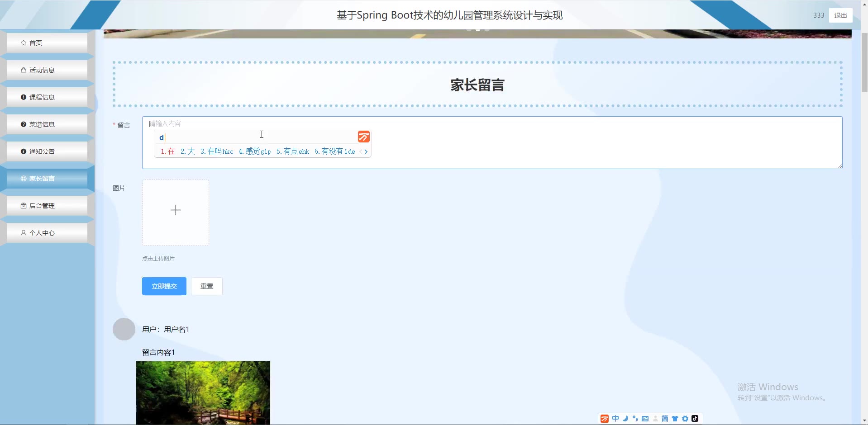Click the 留言内容1 message text

click(x=158, y=352)
